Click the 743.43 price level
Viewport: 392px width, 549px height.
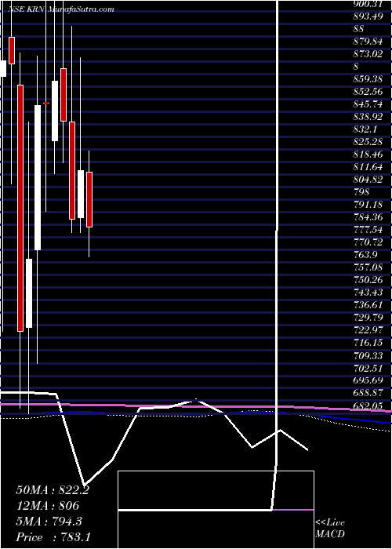pos(368,293)
